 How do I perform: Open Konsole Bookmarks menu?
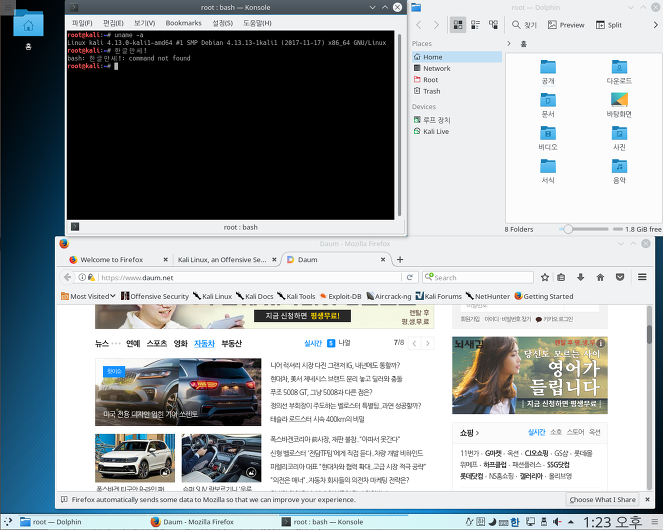point(184,23)
